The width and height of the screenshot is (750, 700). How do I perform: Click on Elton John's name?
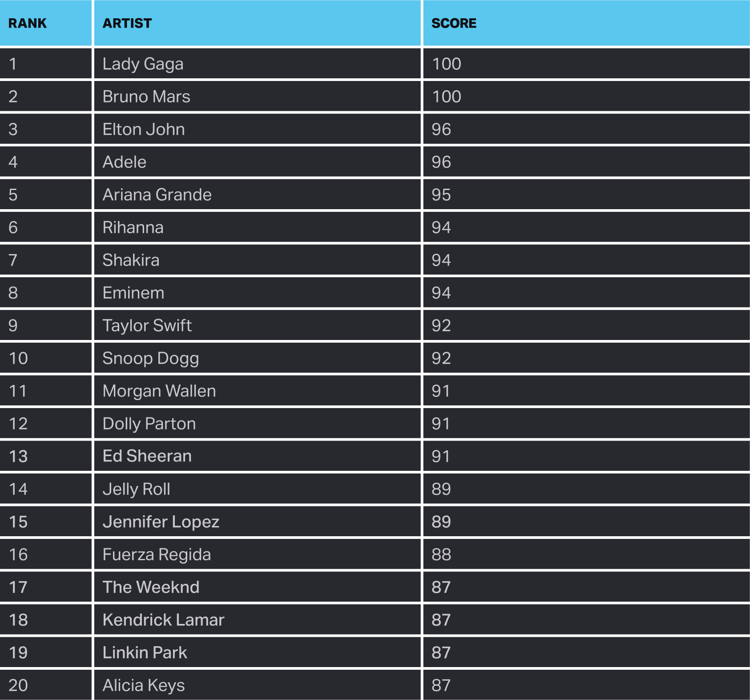pyautogui.click(x=144, y=129)
